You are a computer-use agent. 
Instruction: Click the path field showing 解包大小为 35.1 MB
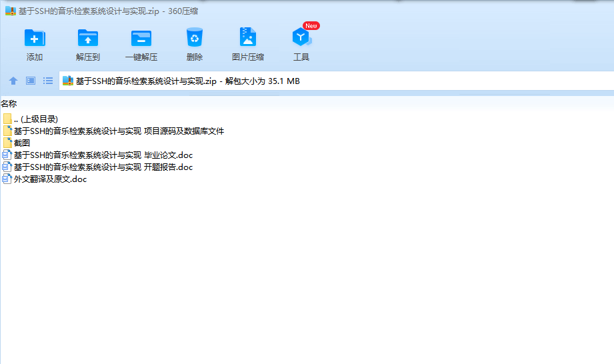tap(337, 81)
